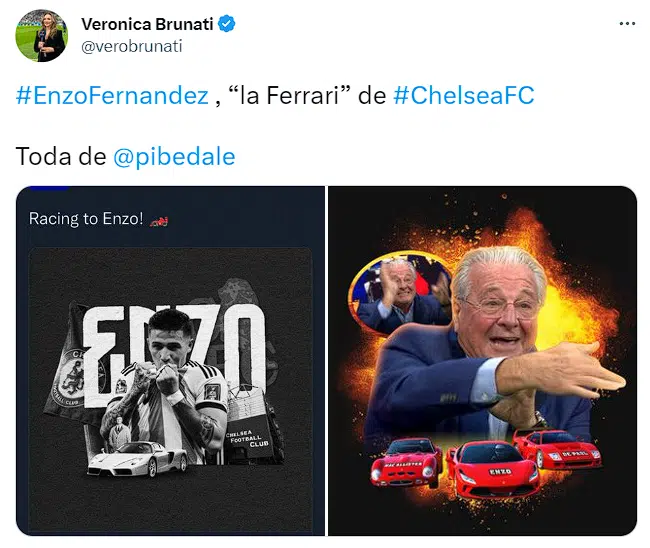Open Veronica Brunati's profile picture
650x548 pixels.
pyautogui.click(x=41, y=36)
